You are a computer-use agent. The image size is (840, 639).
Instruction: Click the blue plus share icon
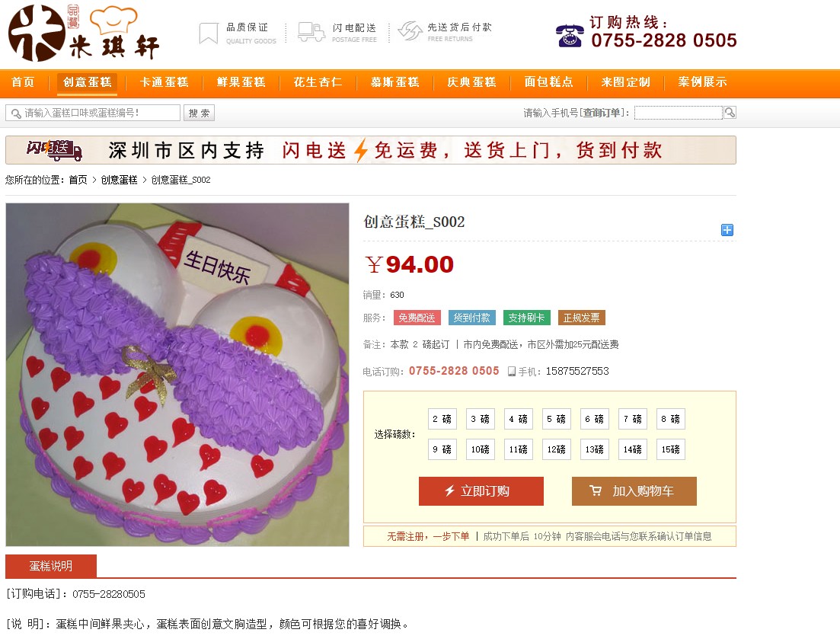(727, 230)
